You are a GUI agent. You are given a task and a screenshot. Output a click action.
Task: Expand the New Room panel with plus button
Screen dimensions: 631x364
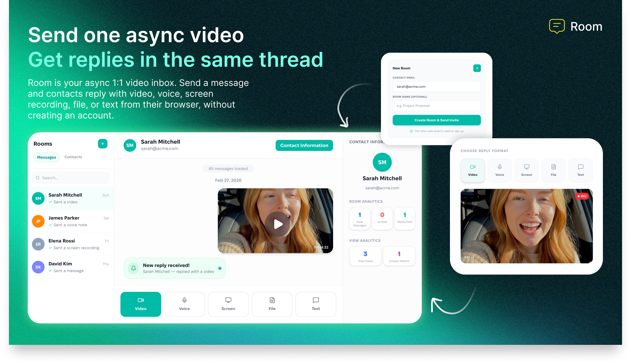click(477, 68)
